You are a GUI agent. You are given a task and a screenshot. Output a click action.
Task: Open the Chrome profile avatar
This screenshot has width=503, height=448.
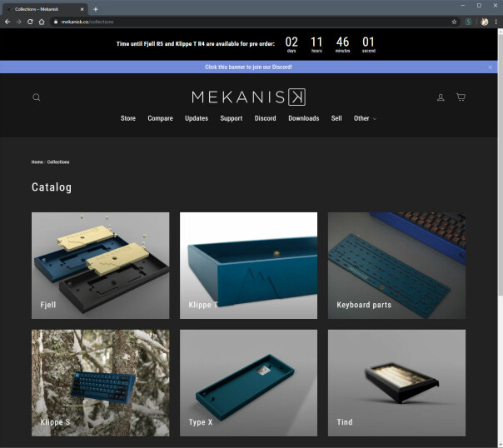click(485, 22)
